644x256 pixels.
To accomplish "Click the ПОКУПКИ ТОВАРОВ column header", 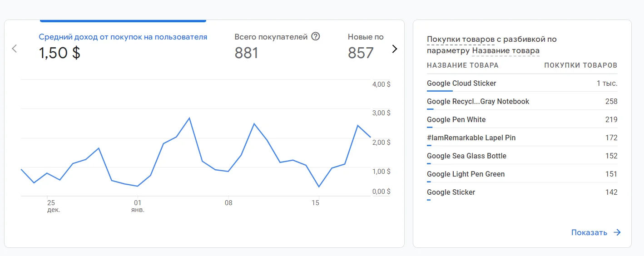I will click(580, 65).
